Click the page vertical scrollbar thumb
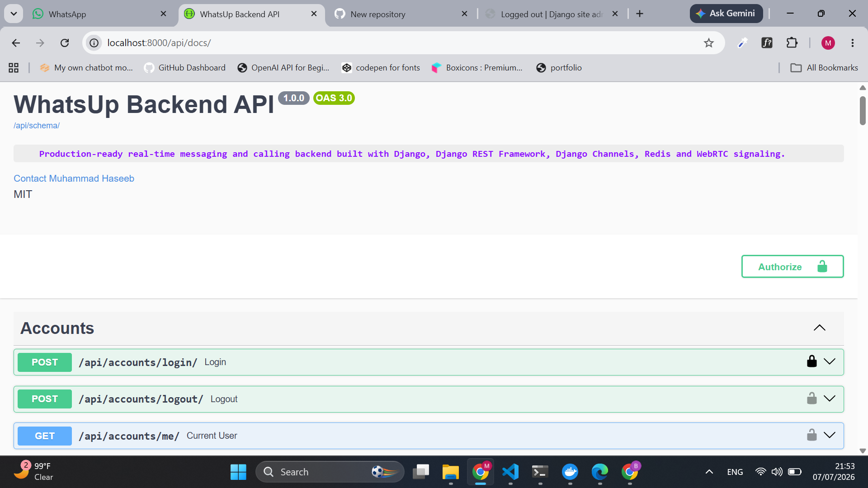Image resolution: width=868 pixels, height=488 pixels. (863, 111)
